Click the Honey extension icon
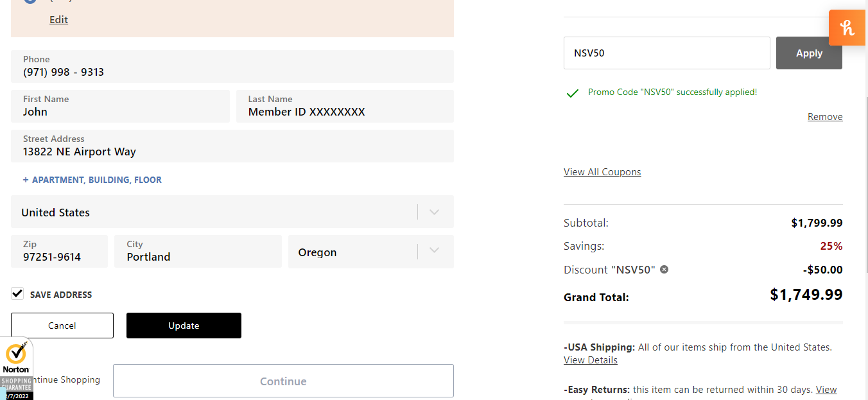The image size is (868, 400). [x=847, y=28]
